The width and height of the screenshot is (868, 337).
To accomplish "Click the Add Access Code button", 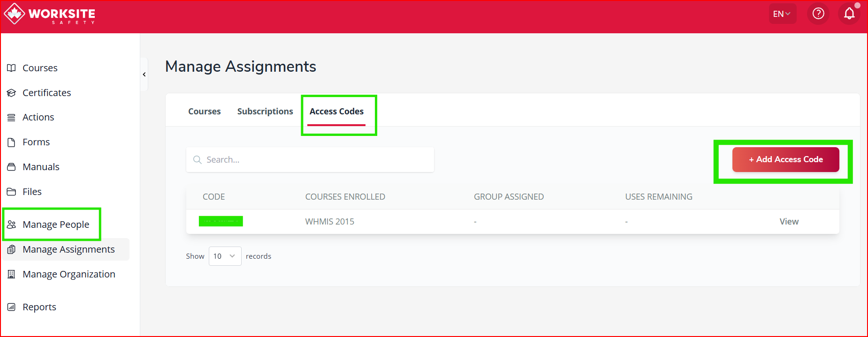I will (785, 160).
